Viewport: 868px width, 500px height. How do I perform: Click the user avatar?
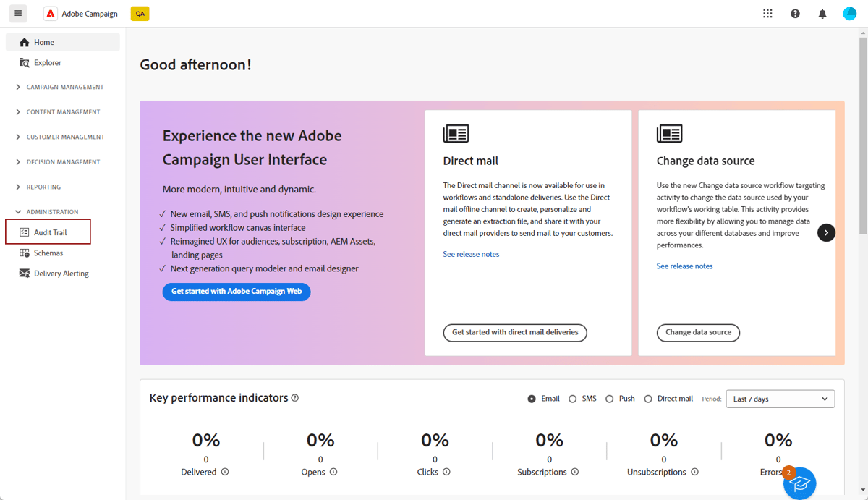(x=850, y=13)
